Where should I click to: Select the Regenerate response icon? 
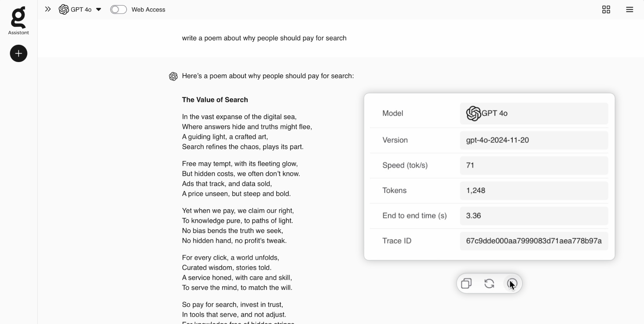click(x=489, y=283)
